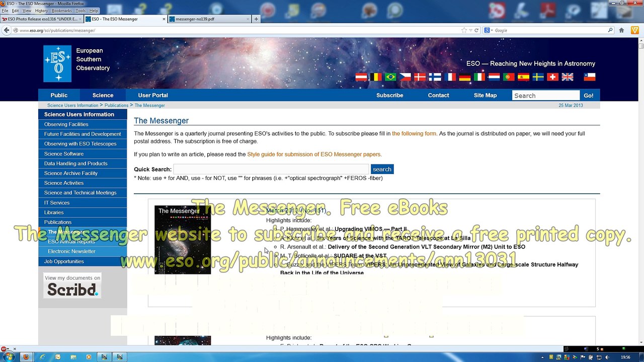Open the File menu
This screenshot has width=644, height=362.
tap(5, 11)
